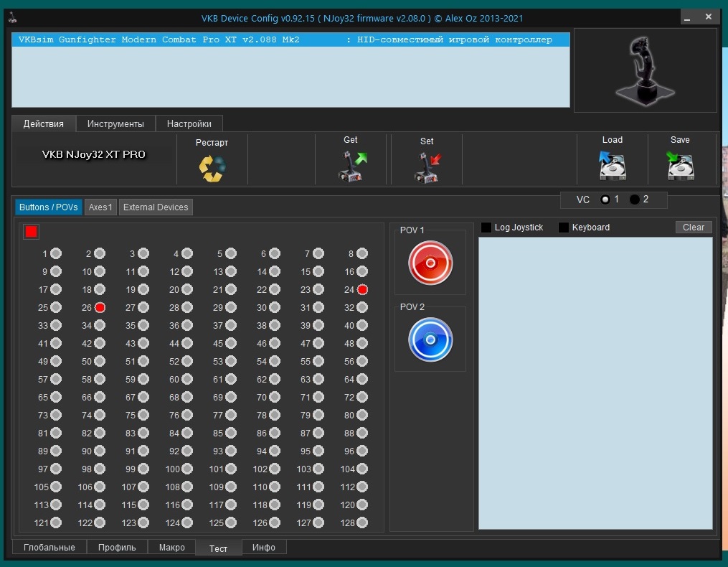Click button 95 indicator
Screen dimensions: 728x567
pyautogui.click(x=318, y=451)
